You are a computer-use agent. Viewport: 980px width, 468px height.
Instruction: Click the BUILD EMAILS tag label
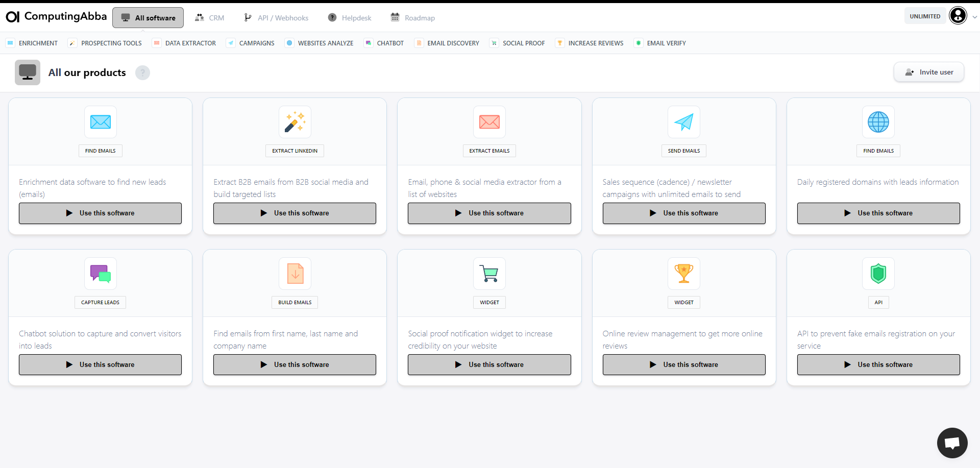(295, 303)
